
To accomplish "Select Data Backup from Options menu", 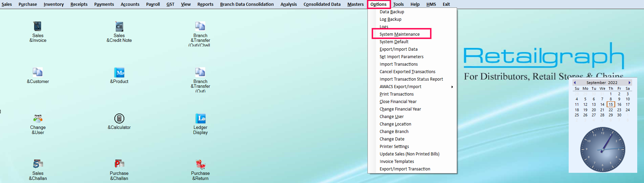I will [412, 12].
